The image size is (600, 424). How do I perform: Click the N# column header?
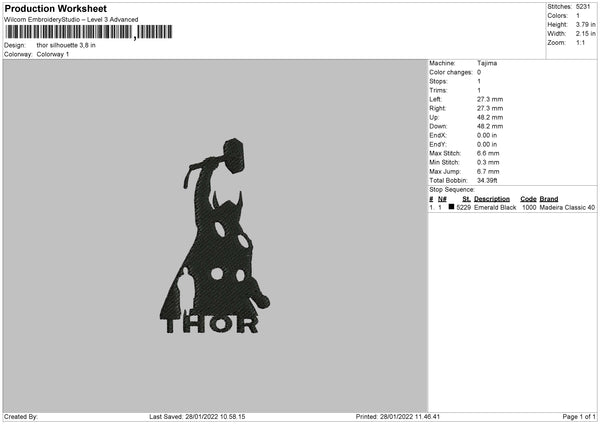click(442, 199)
